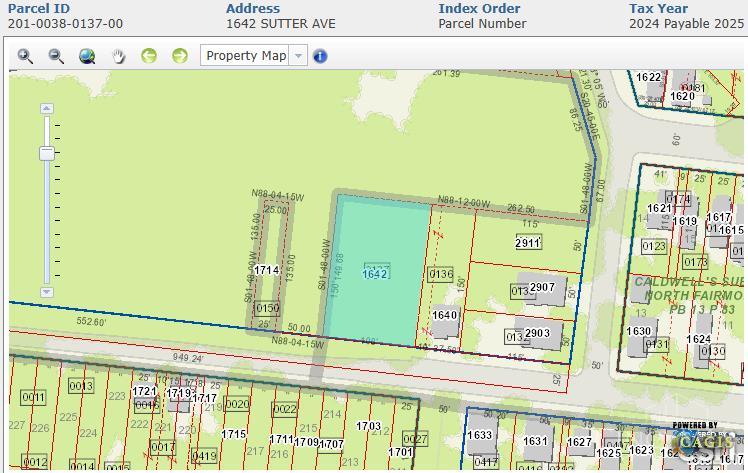
Task: Open the blue info icon
Action: point(320,56)
